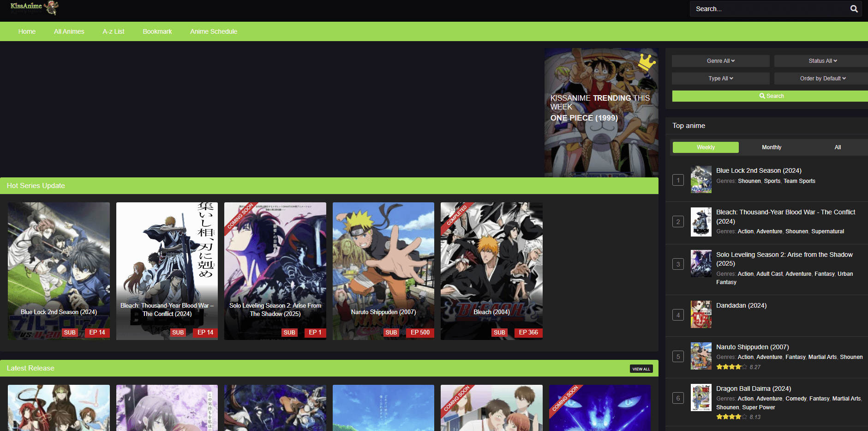This screenshot has height=431, width=868.
Task: Click EP 366 badge on Bleach (2004) card
Action: coord(528,333)
